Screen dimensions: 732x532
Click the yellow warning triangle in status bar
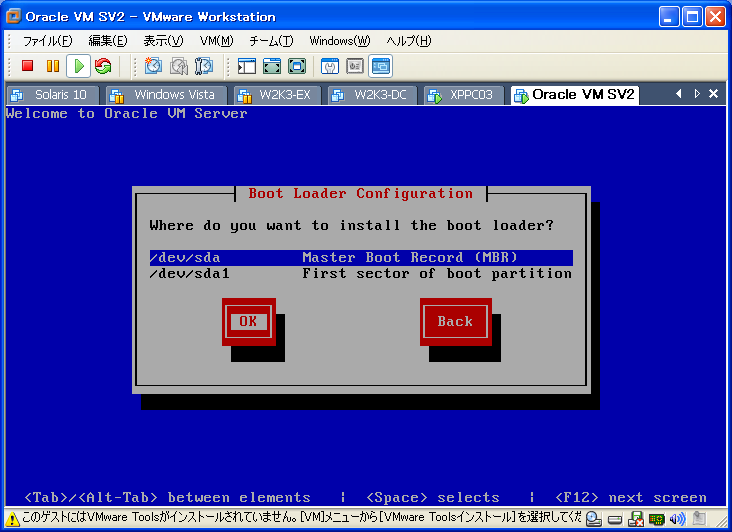[x=13, y=518]
